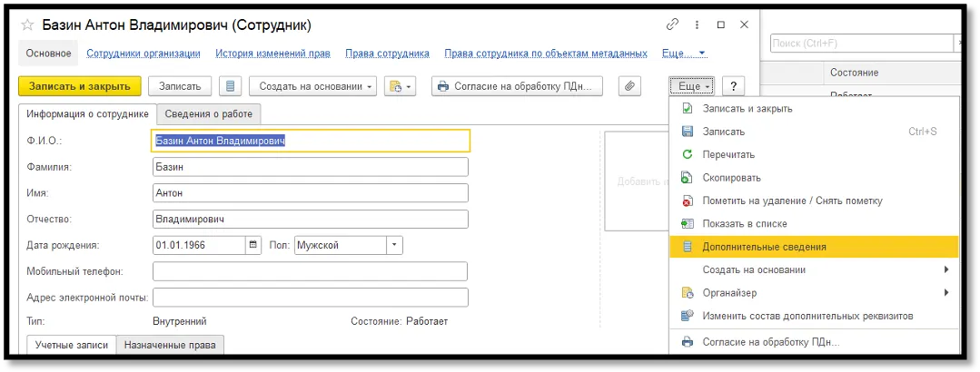Click organizer icon in the dropdown menu

(687, 293)
